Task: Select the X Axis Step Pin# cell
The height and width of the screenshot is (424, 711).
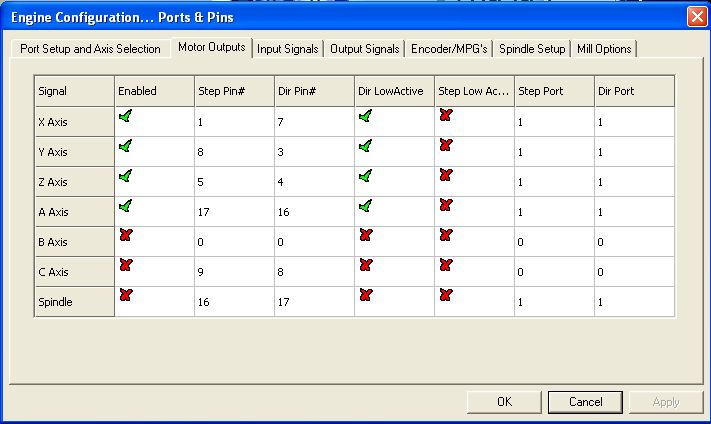Action: click(234, 122)
